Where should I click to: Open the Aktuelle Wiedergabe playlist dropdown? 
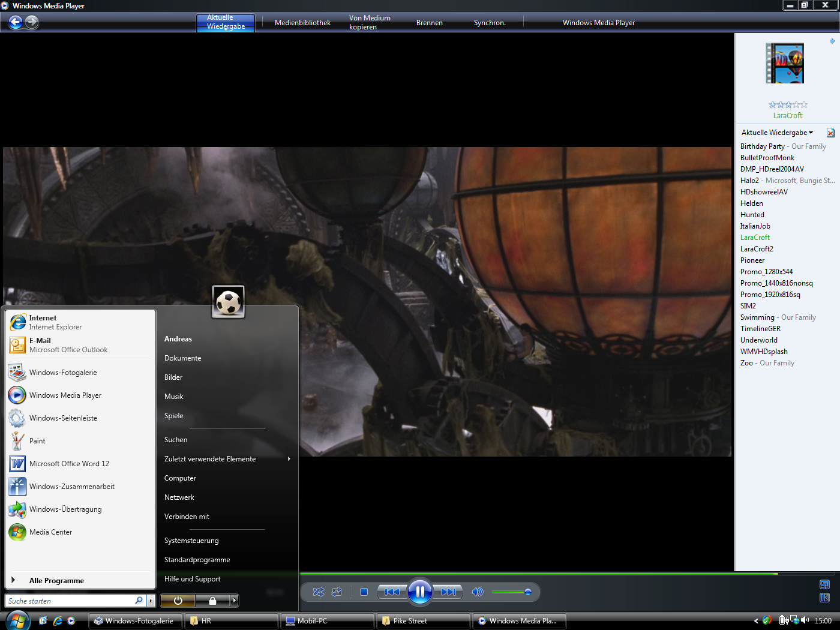777,133
